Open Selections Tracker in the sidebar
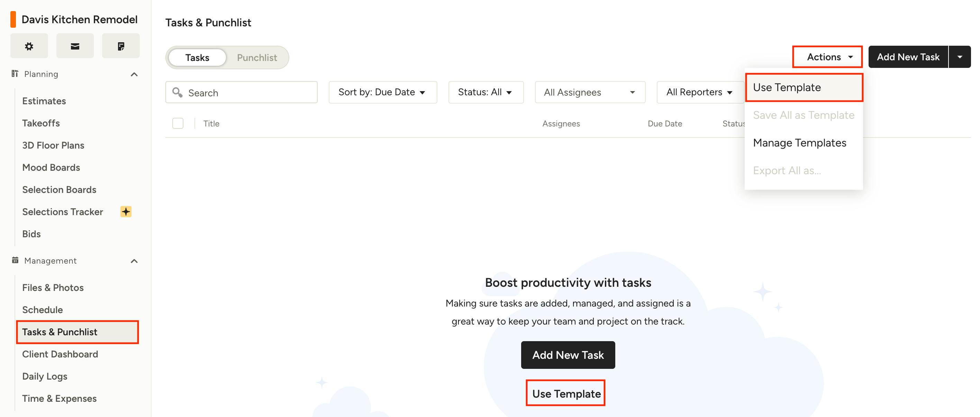Screen dimensions: 980x417 click(63, 211)
